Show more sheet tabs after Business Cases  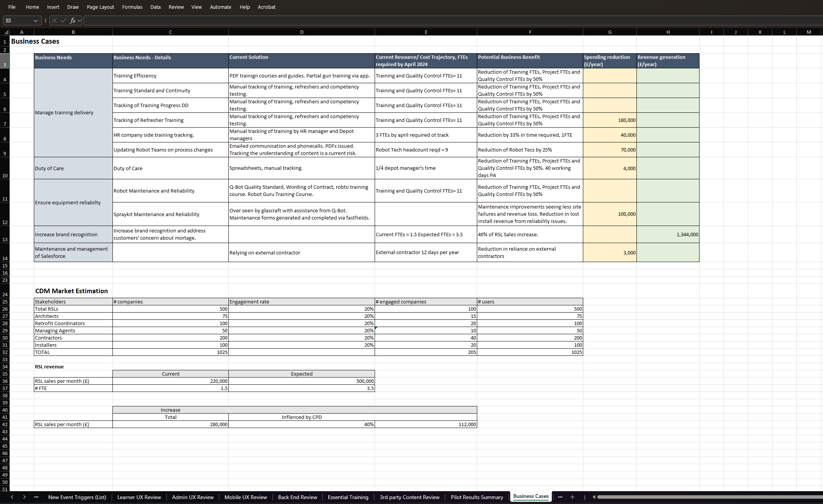click(x=560, y=497)
